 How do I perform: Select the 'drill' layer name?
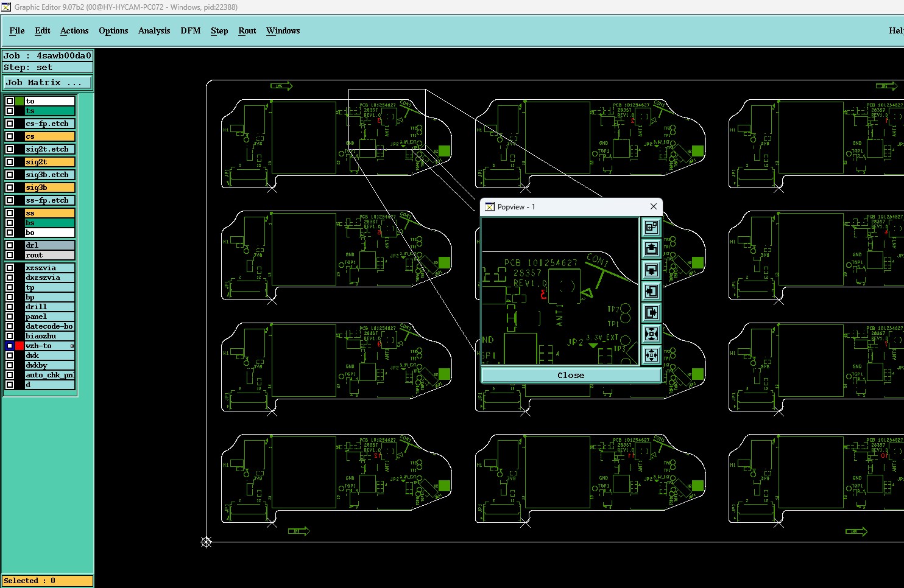click(50, 307)
